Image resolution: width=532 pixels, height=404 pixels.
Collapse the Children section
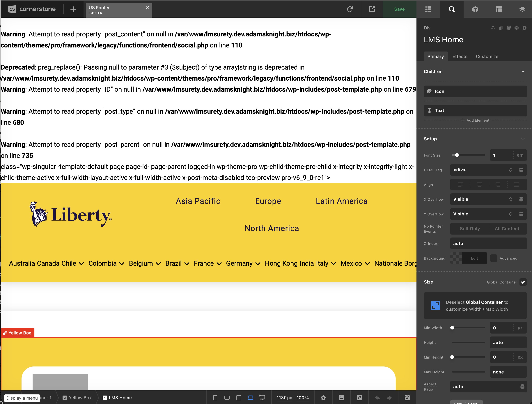pyautogui.click(x=523, y=71)
